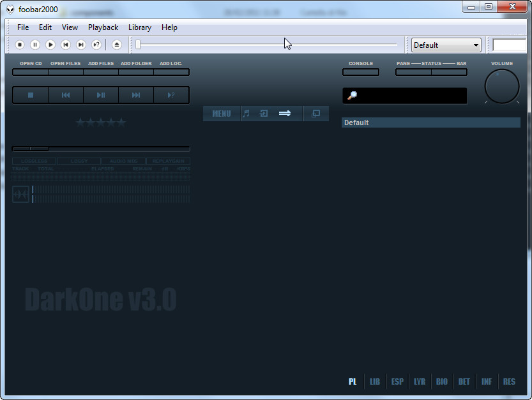The height and width of the screenshot is (400, 532).
Task: Open the Help menu
Action: click(x=169, y=27)
